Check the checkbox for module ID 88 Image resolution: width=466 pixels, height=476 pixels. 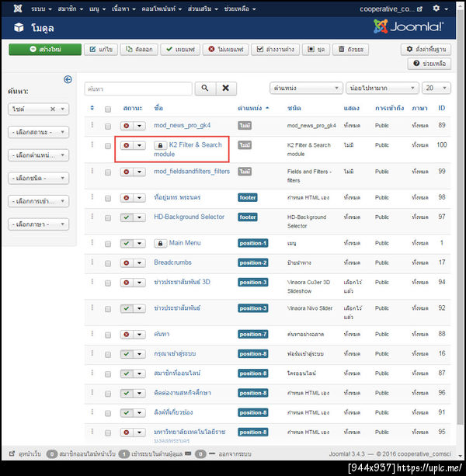pos(108,335)
